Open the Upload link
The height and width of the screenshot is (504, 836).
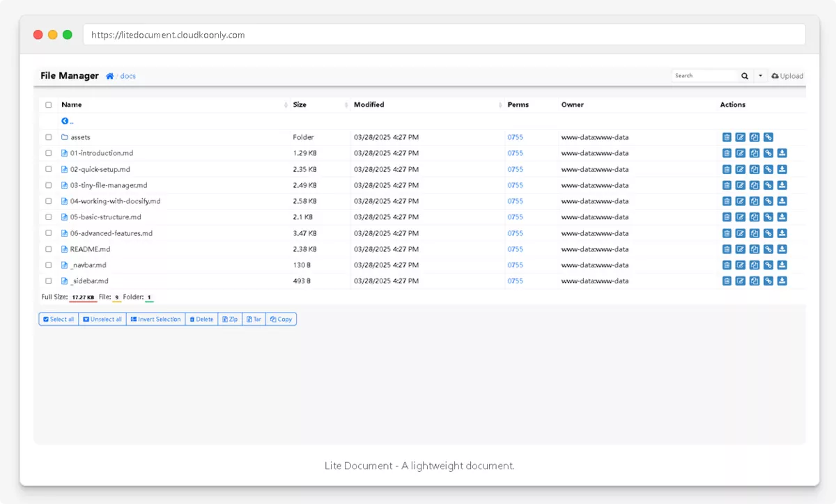[x=787, y=76]
